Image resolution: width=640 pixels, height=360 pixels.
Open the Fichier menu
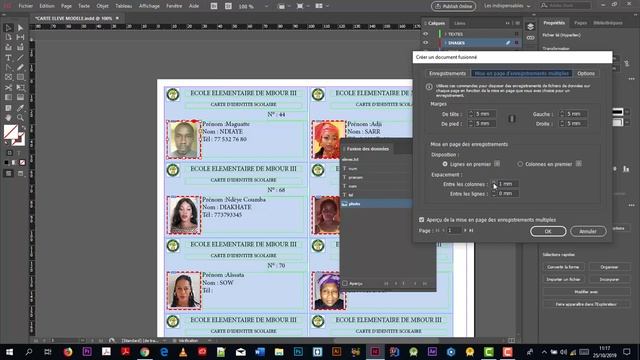pos(25,6)
